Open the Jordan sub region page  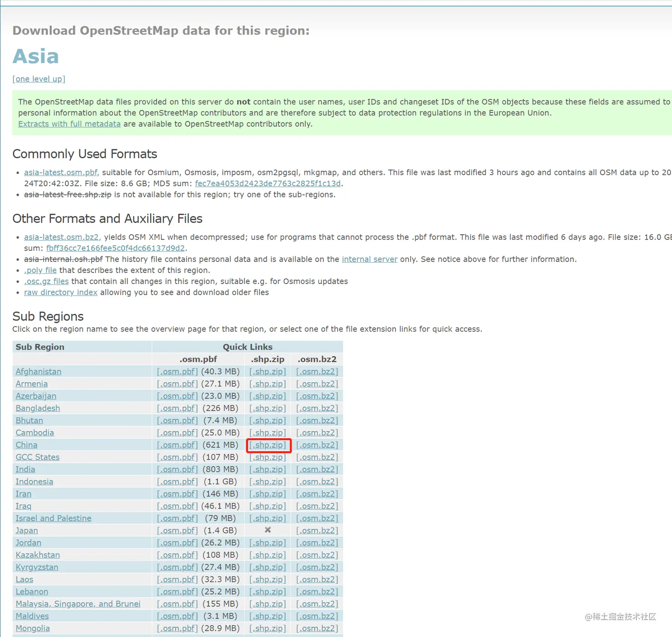tap(28, 543)
